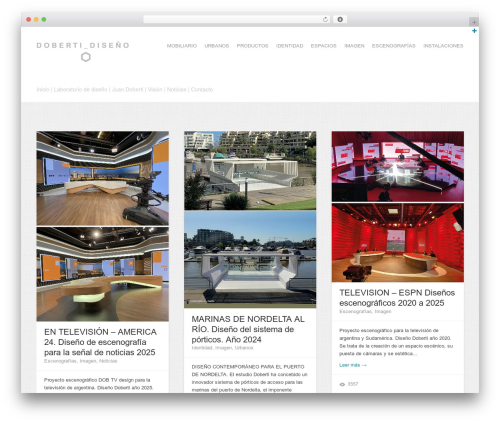Click Escenografías category under ESPN post
Screen dimensions: 500x423
(355, 311)
